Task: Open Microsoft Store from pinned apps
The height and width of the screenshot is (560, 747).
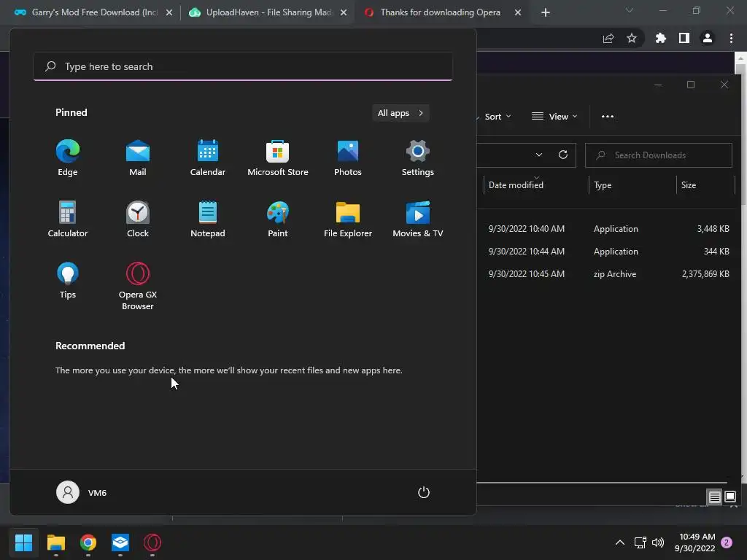Action: (278, 158)
